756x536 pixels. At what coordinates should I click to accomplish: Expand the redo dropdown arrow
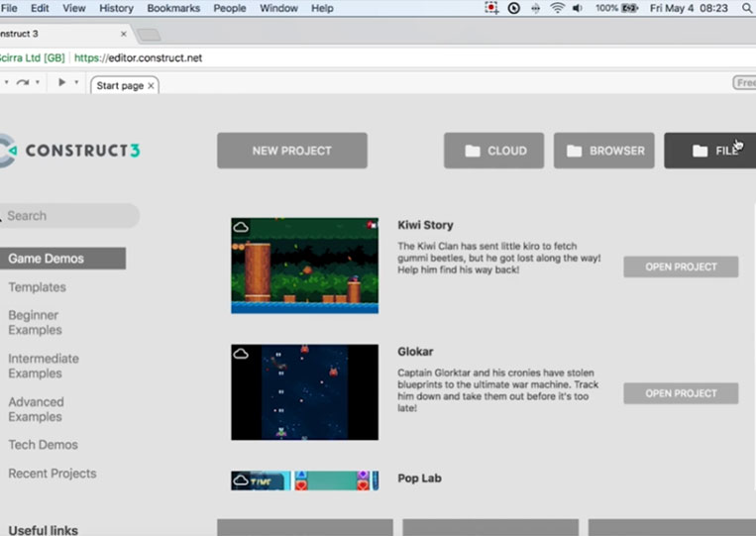coord(37,82)
